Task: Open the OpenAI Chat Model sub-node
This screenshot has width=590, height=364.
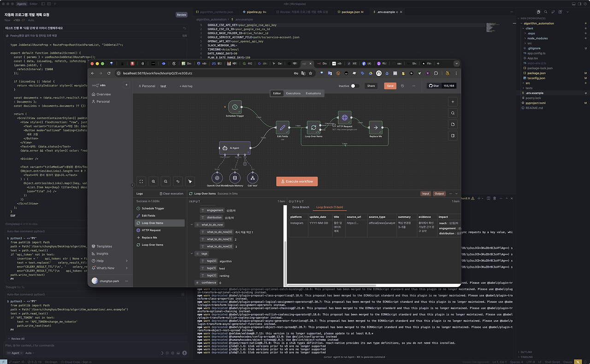Action: [218, 178]
